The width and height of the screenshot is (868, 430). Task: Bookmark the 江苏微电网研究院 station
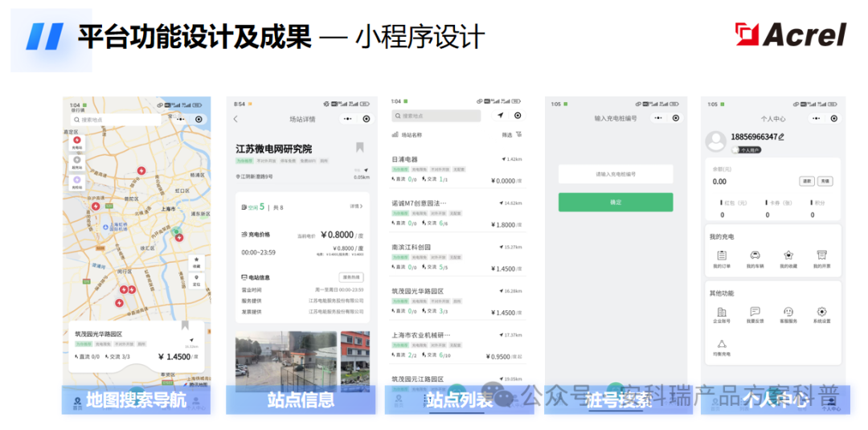[360, 146]
